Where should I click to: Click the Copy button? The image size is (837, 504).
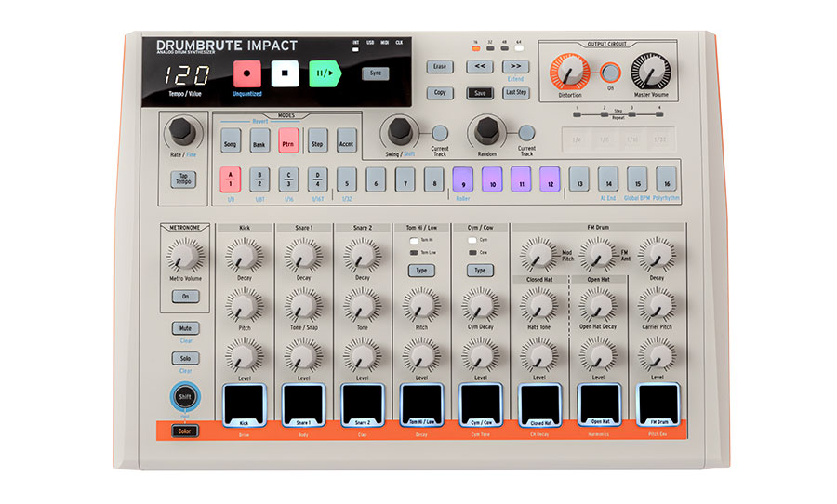pyautogui.click(x=440, y=93)
